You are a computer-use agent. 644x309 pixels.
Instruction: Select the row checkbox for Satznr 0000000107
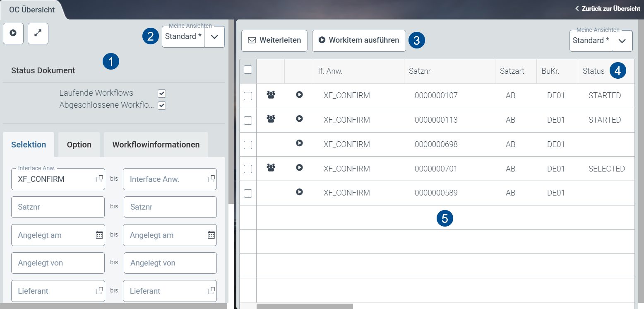[248, 96]
